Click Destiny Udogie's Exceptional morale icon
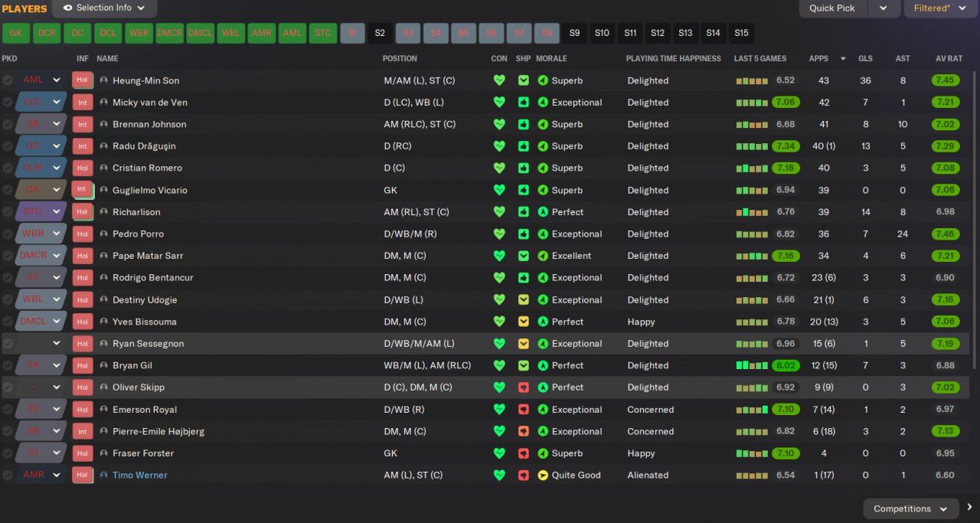 pyautogui.click(x=543, y=299)
